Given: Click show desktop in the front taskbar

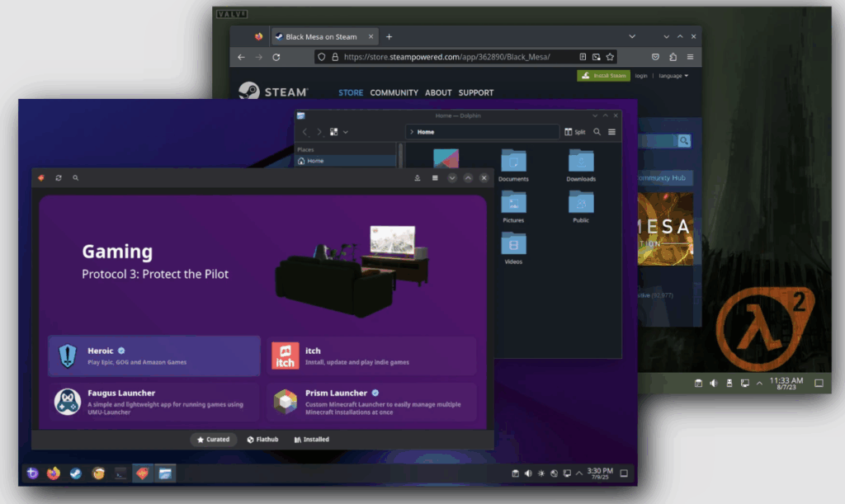Looking at the screenshot, I should pyautogui.click(x=624, y=473).
